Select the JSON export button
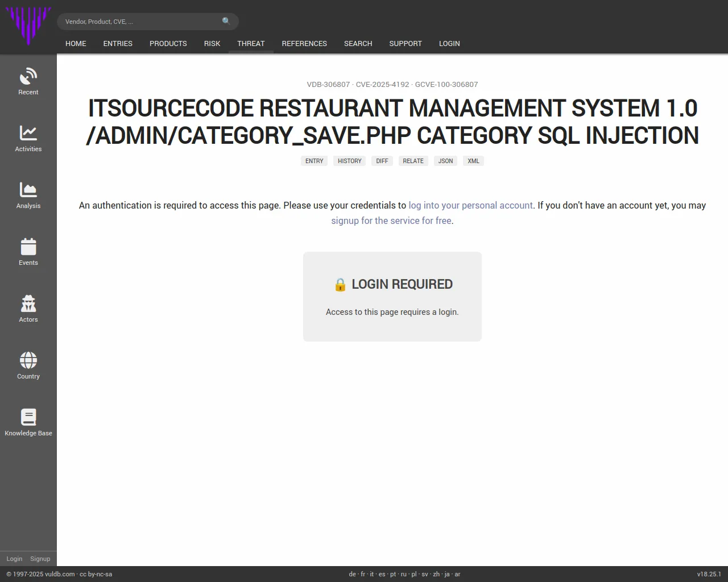The image size is (728, 582). [446, 161]
